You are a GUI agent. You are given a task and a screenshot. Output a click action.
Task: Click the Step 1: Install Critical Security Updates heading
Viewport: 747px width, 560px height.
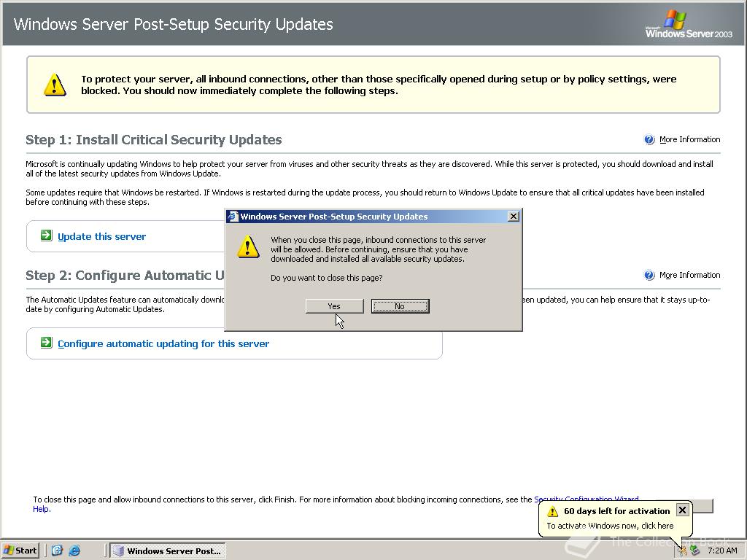(153, 140)
